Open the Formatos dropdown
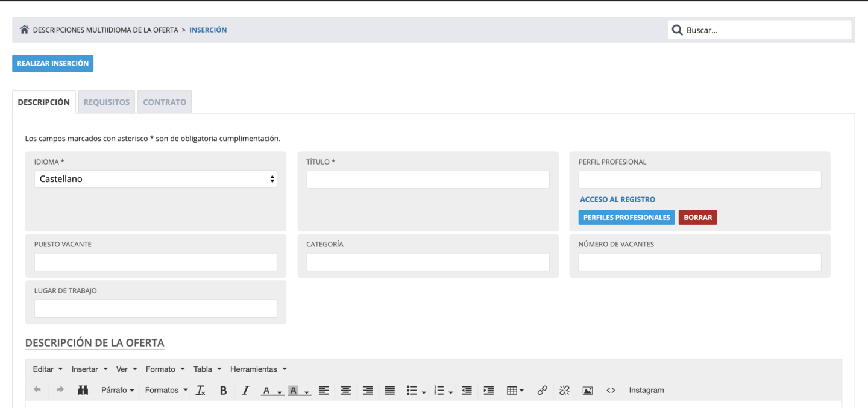Screen dimensions: 868x408 [x=166, y=391]
